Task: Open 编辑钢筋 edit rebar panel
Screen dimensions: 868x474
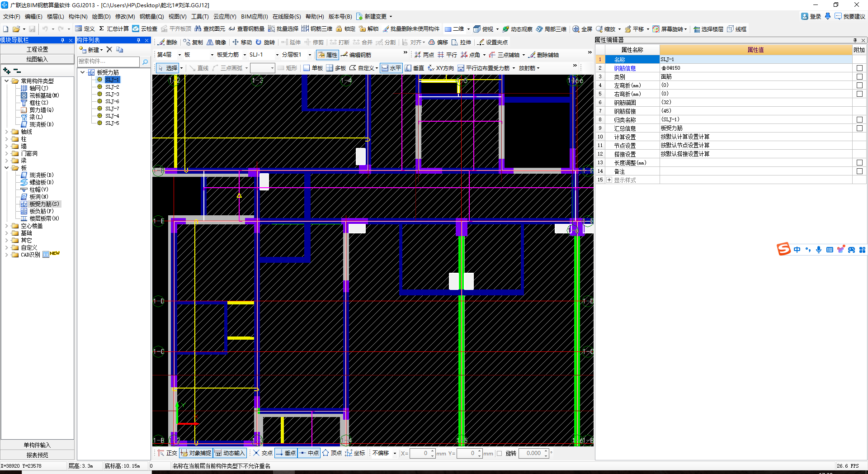Action: pyautogui.click(x=356, y=55)
